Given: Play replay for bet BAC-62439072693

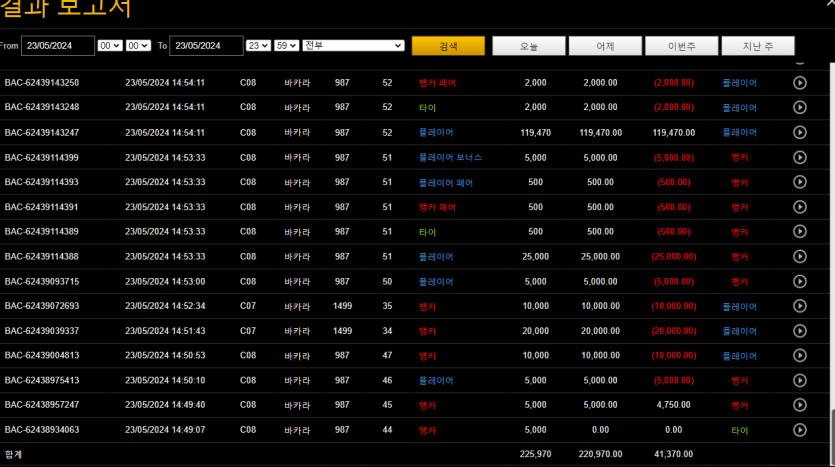Looking at the screenshot, I should click(799, 306).
